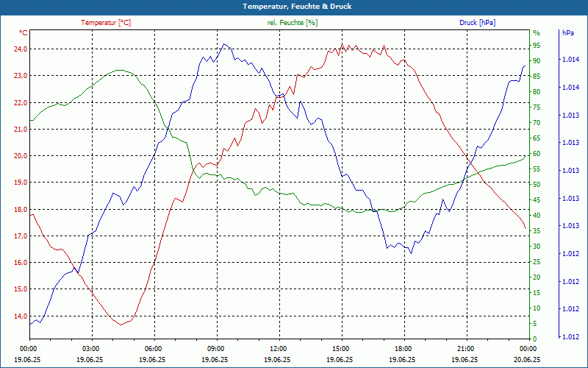This screenshot has height=368, width=588.
Task: Click the '20,0' temperature axis tick
Action: [x=21, y=155]
